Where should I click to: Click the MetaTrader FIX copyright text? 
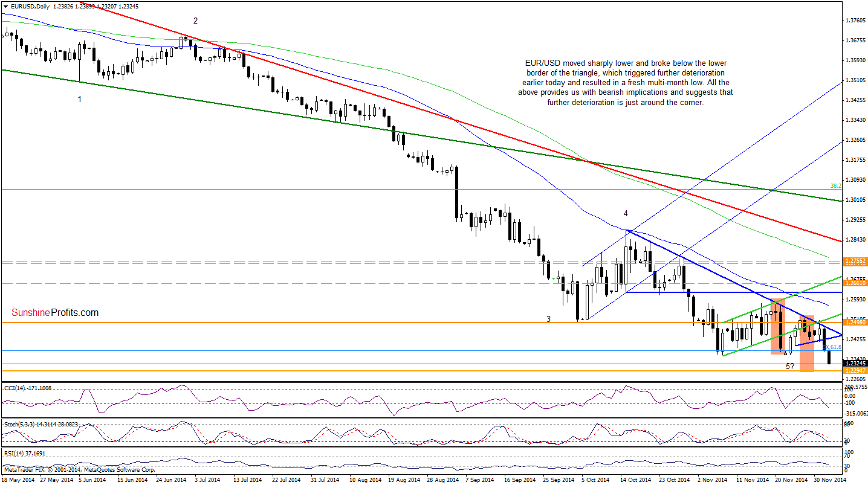click(80, 469)
